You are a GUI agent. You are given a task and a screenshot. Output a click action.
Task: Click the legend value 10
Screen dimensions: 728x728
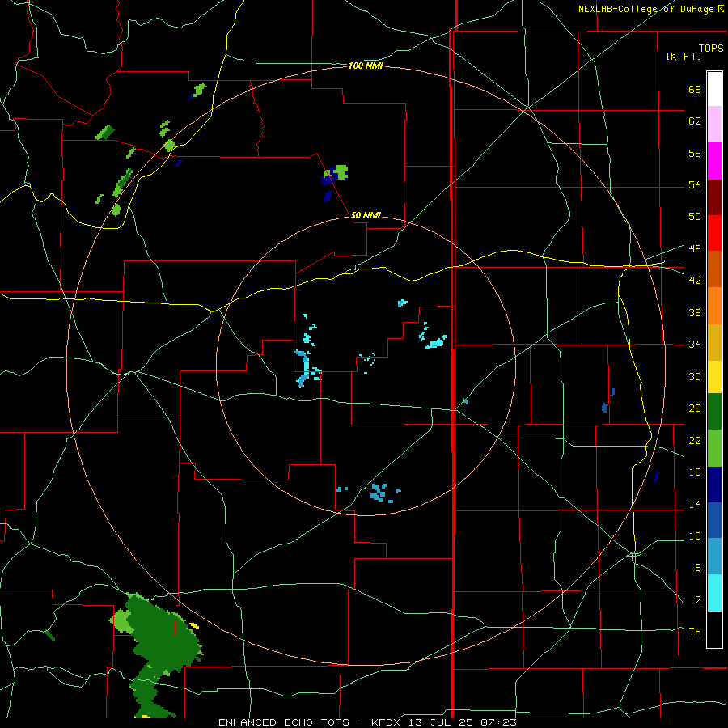695,536
